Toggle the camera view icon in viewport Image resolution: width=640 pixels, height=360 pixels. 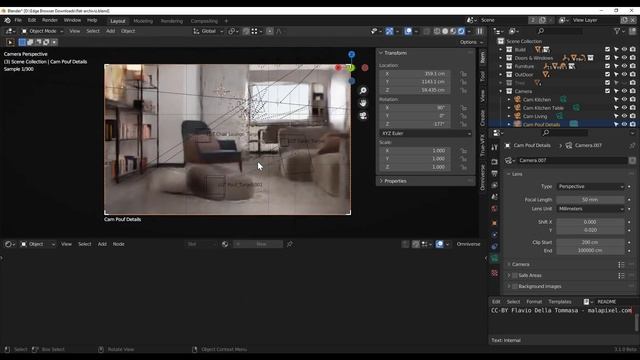coord(363,116)
